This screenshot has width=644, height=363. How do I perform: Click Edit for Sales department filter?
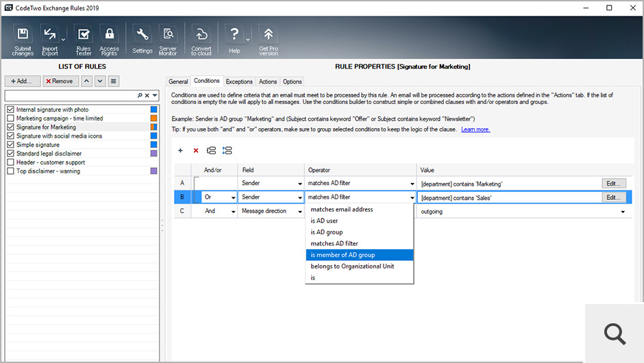click(x=614, y=197)
